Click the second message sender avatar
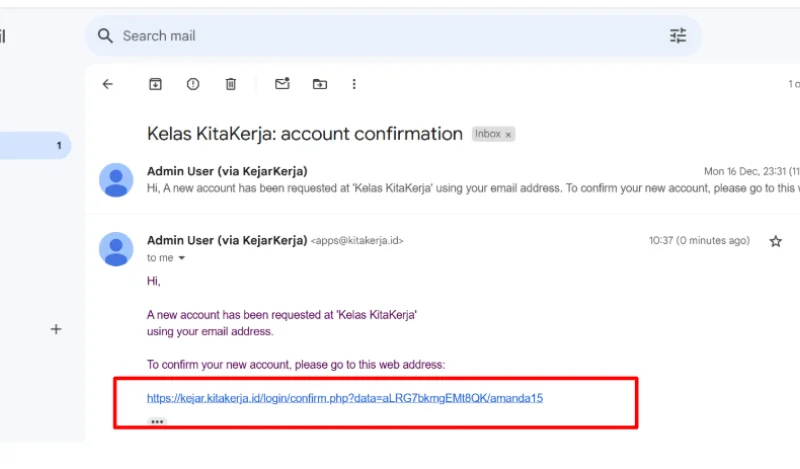The image size is (800, 469). (x=116, y=249)
